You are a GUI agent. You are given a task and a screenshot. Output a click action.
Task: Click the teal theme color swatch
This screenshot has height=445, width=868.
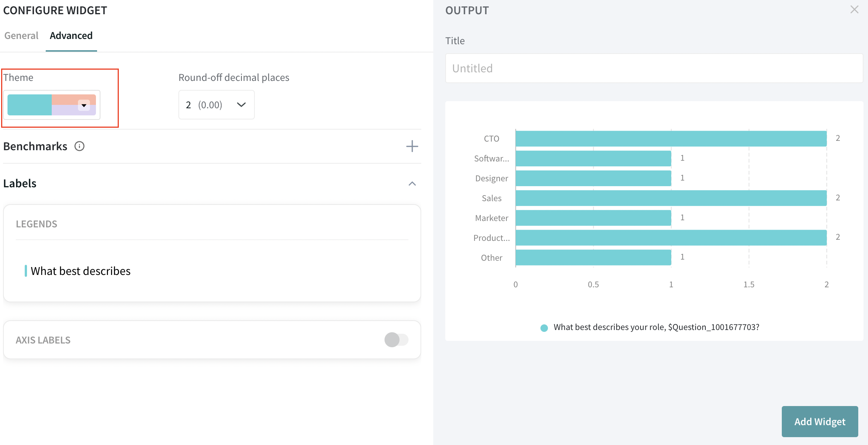point(30,105)
